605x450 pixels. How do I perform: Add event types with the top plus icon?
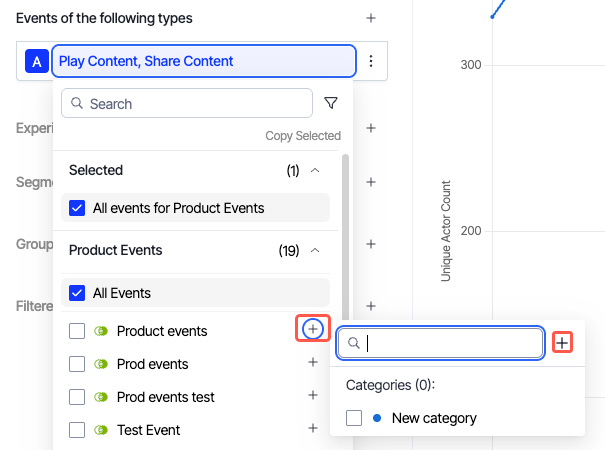371,18
